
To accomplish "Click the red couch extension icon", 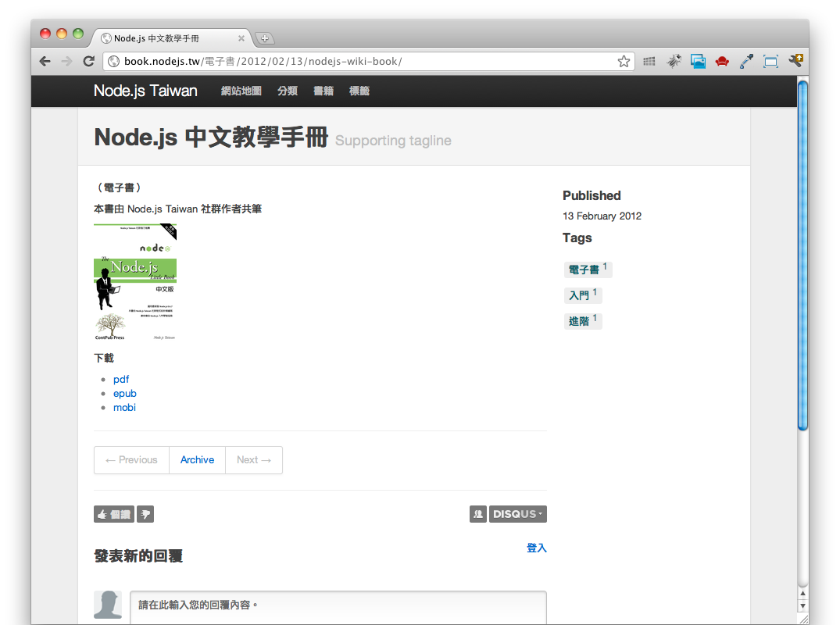I will tap(722, 62).
